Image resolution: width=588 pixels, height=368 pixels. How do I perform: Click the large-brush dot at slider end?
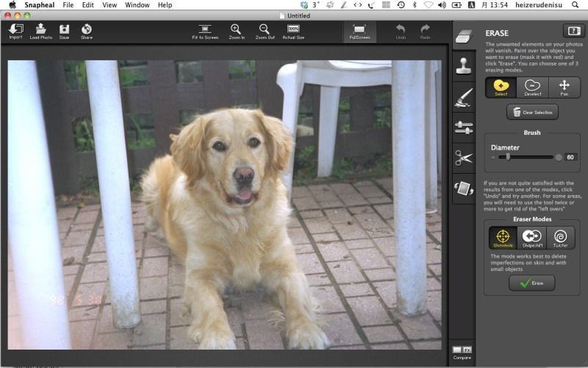coord(559,158)
